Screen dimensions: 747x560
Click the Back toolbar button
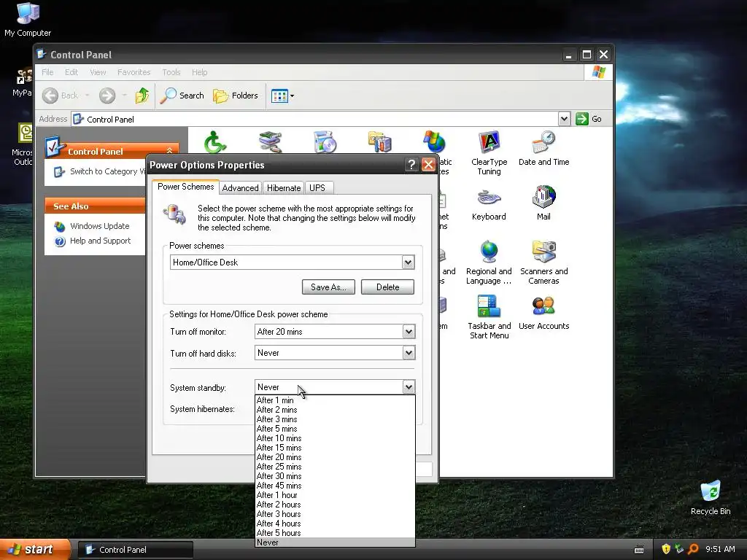[61, 96]
